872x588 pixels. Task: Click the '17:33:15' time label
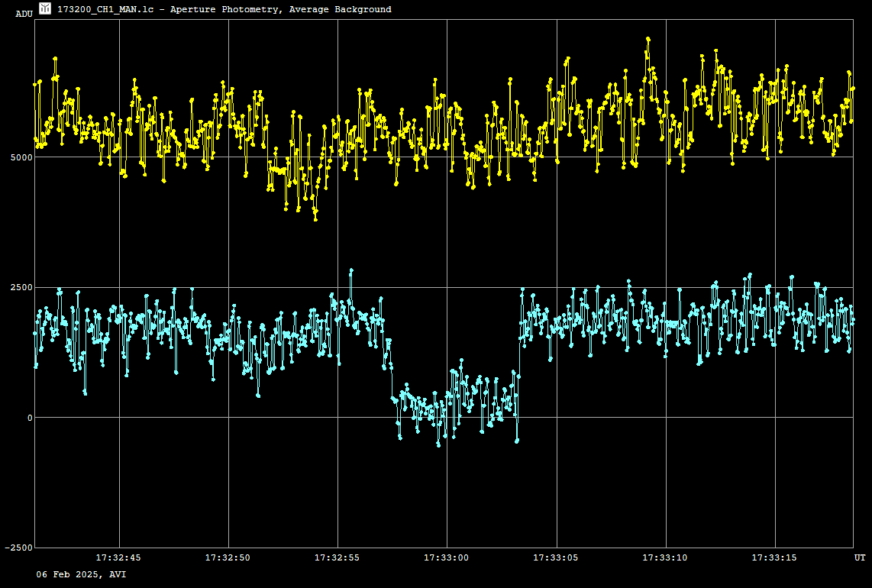tap(774, 557)
